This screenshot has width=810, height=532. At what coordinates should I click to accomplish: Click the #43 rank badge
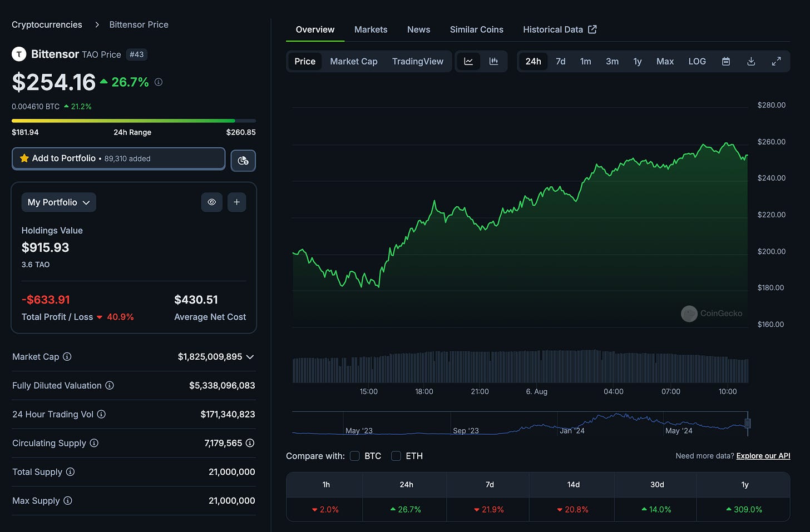(x=136, y=54)
